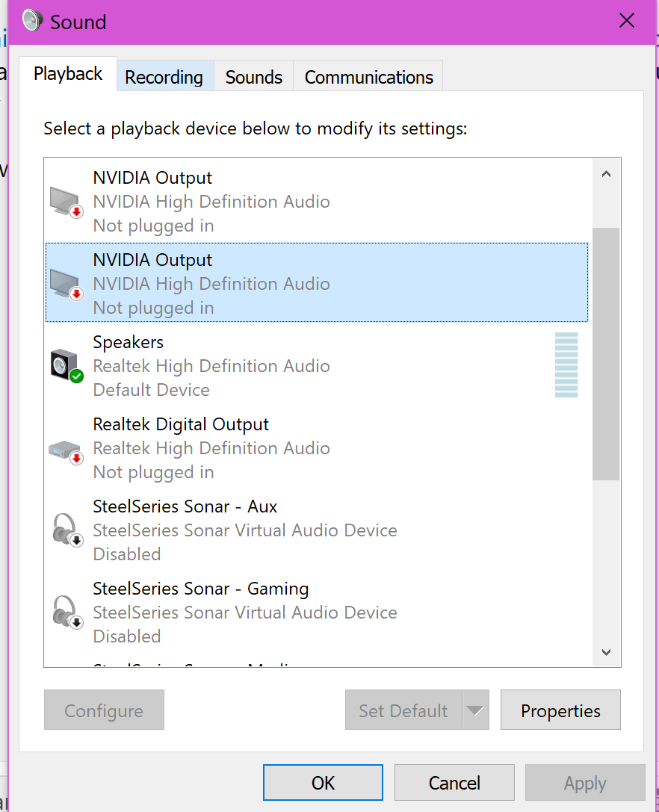Click the Sound speaker icon in the title bar
The height and width of the screenshot is (812, 659).
pyautogui.click(x=33, y=20)
